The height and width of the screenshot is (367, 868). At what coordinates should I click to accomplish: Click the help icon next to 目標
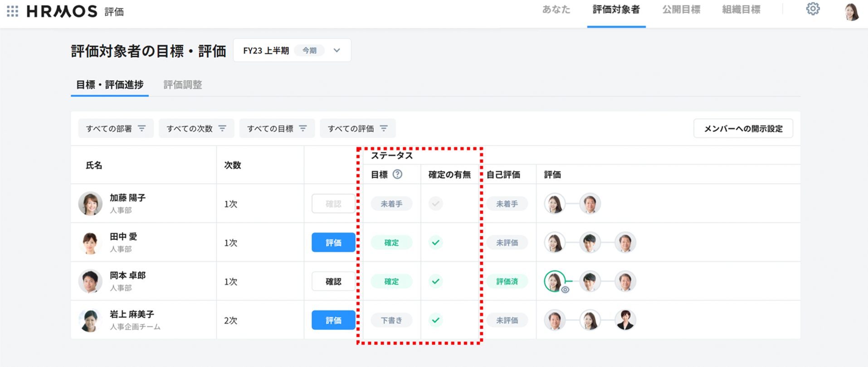(x=397, y=174)
